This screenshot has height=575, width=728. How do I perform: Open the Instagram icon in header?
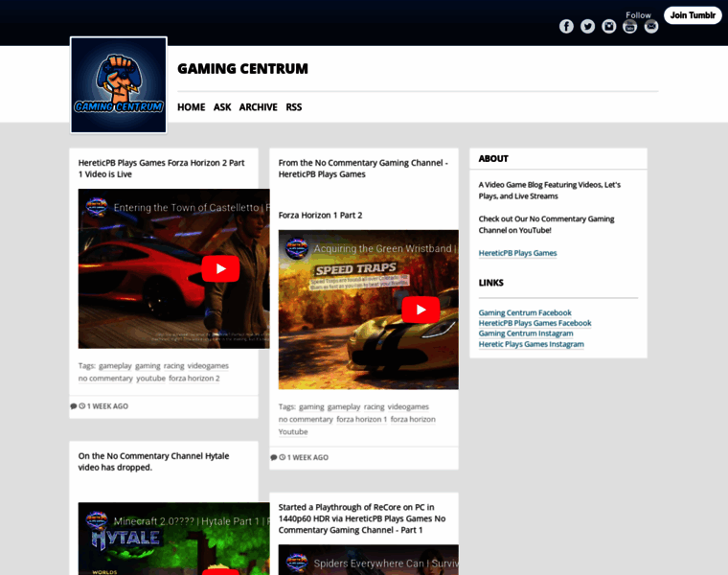(x=608, y=27)
